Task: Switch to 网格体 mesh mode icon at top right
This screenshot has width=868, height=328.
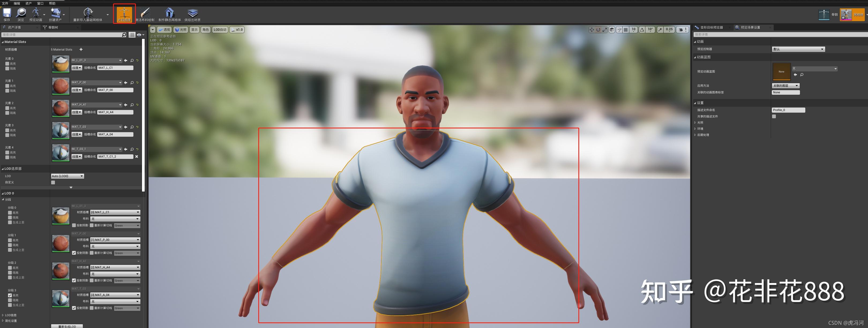Action: [x=846, y=15]
